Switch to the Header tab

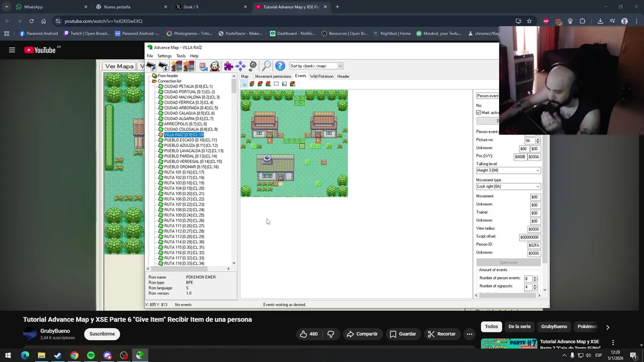click(x=343, y=76)
